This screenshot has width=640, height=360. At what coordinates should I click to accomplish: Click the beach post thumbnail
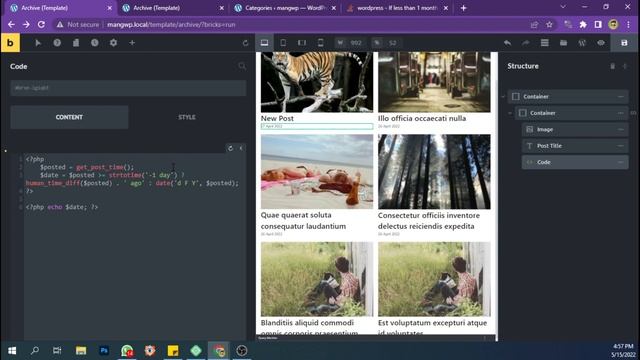point(317,171)
